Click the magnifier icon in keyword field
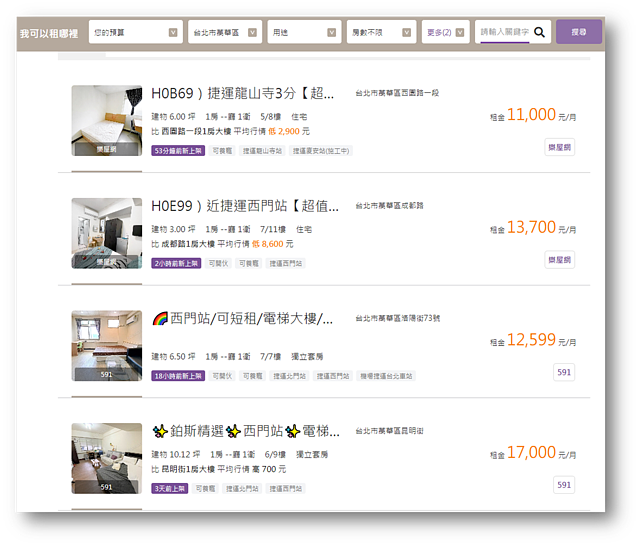This screenshot has height=546, width=639. (539, 32)
